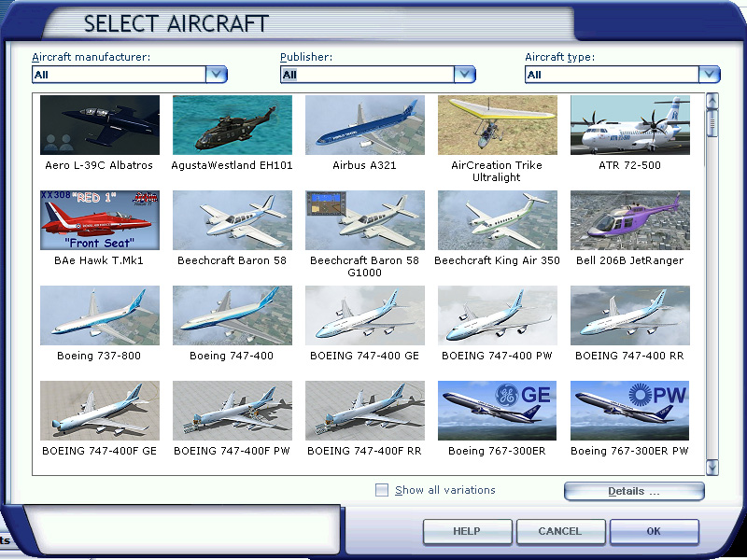
Task: Click the "AirCreation Trike Ultralight" label
Action: coord(497,172)
